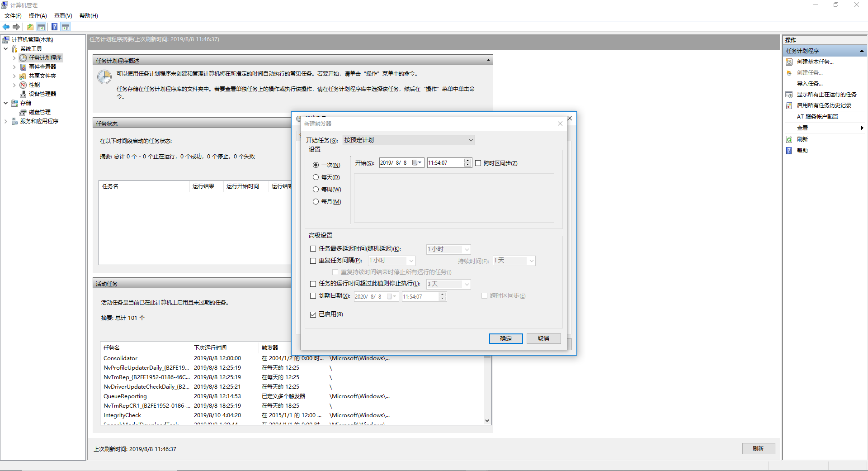Collapse the 任务计划程序概述 section

coord(488,60)
